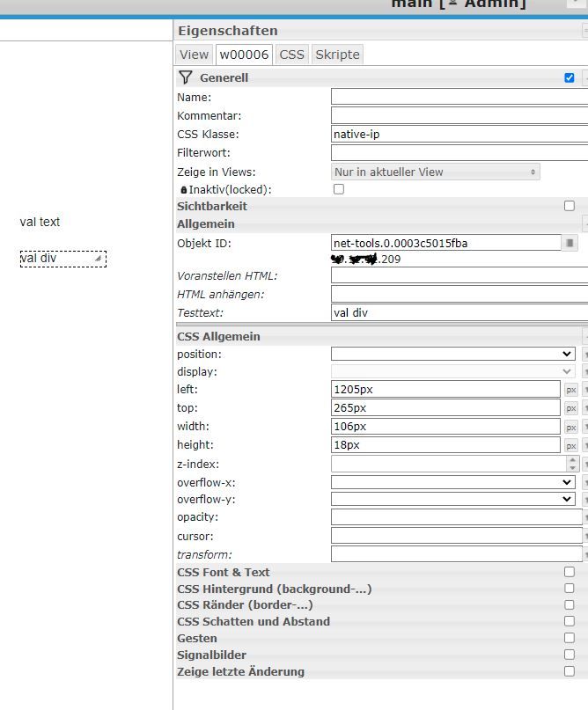
Task: Open the display dropdown
Action: coord(453,371)
